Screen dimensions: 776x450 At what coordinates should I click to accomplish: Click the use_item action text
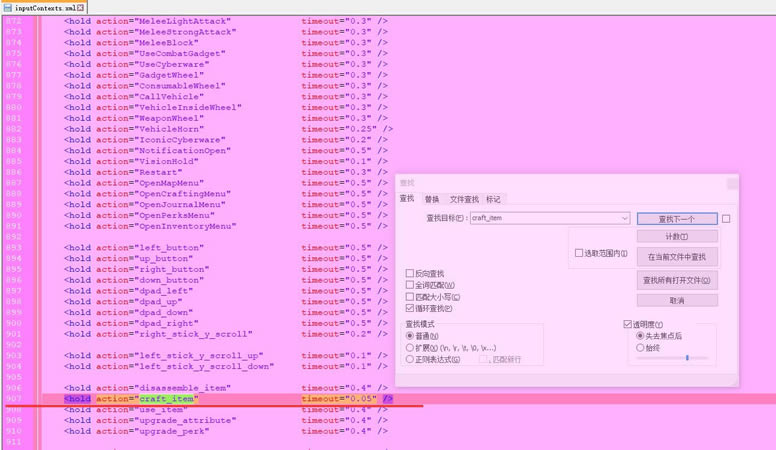(161, 409)
